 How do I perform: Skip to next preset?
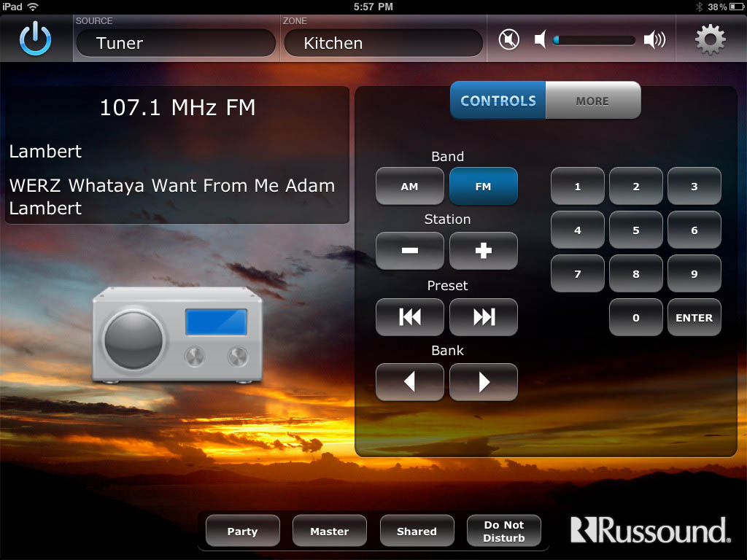point(483,316)
